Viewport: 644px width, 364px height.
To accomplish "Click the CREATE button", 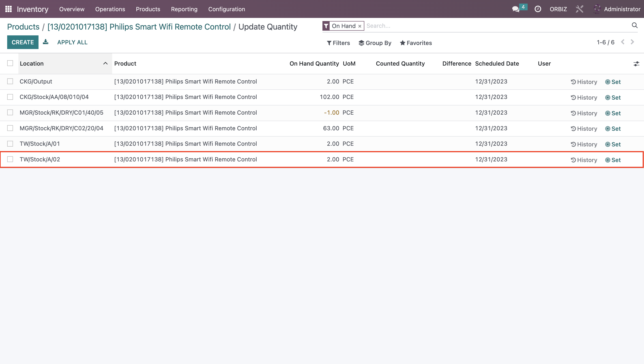I will pos(23,42).
